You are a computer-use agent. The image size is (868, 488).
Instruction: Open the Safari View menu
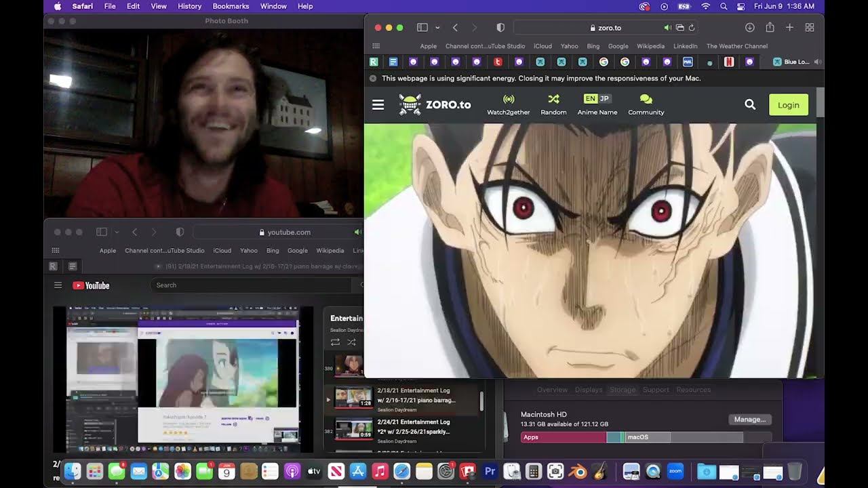(159, 6)
